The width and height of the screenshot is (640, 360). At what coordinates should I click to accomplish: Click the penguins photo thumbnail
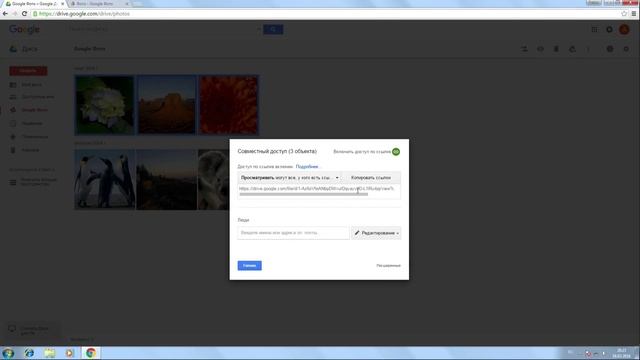(x=104, y=180)
